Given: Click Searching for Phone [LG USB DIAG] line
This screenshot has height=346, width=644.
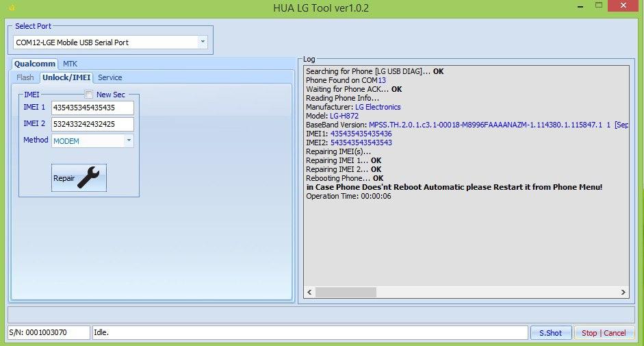Looking at the screenshot, I should [374, 71].
